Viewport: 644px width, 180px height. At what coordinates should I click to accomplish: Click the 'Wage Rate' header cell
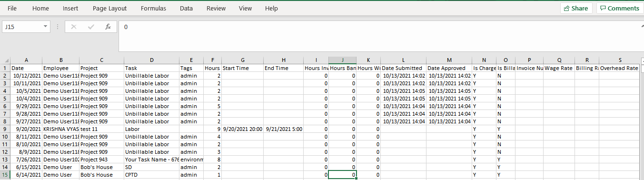559,68
